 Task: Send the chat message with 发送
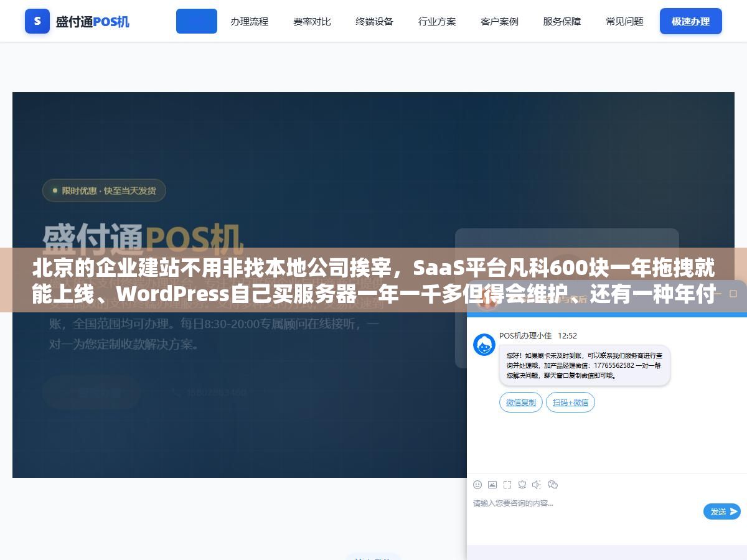[x=722, y=511]
